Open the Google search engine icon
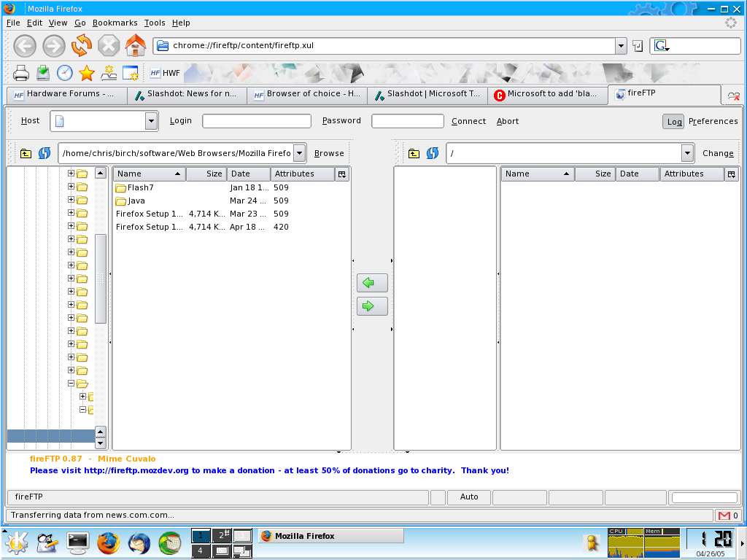Image resolution: width=747 pixels, height=560 pixels. [x=661, y=46]
